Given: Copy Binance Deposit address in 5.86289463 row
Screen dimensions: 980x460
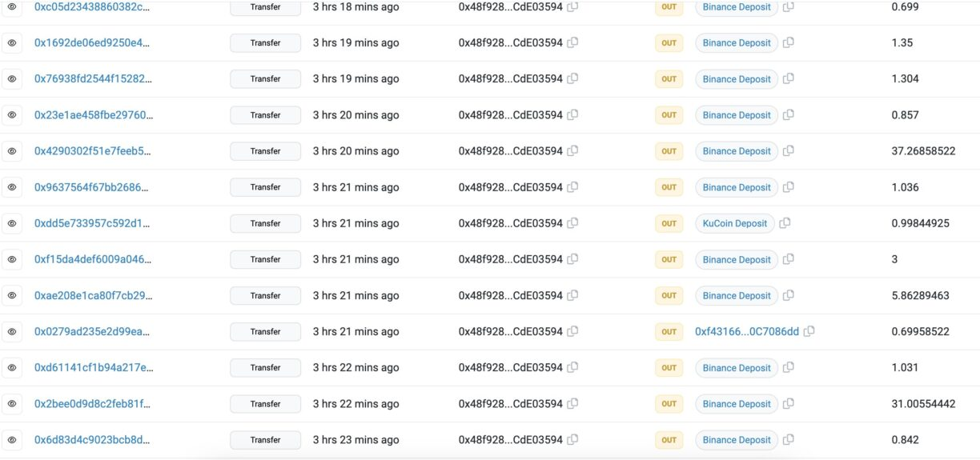Looking at the screenshot, I should click(x=789, y=295).
